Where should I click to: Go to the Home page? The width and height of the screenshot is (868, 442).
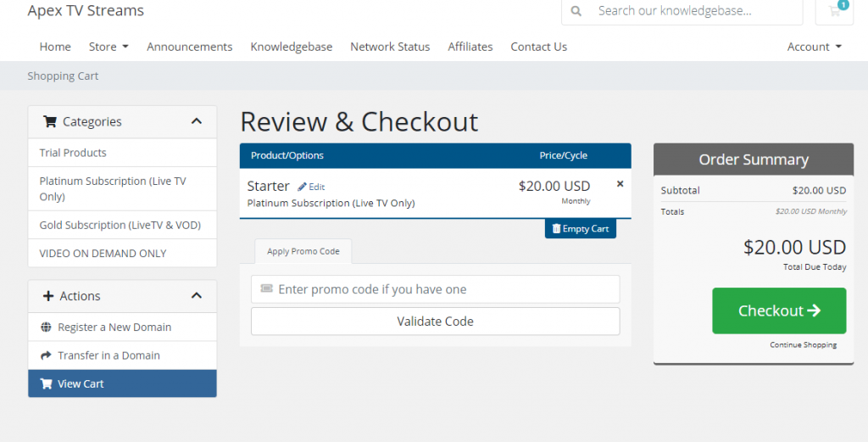point(55,47)
